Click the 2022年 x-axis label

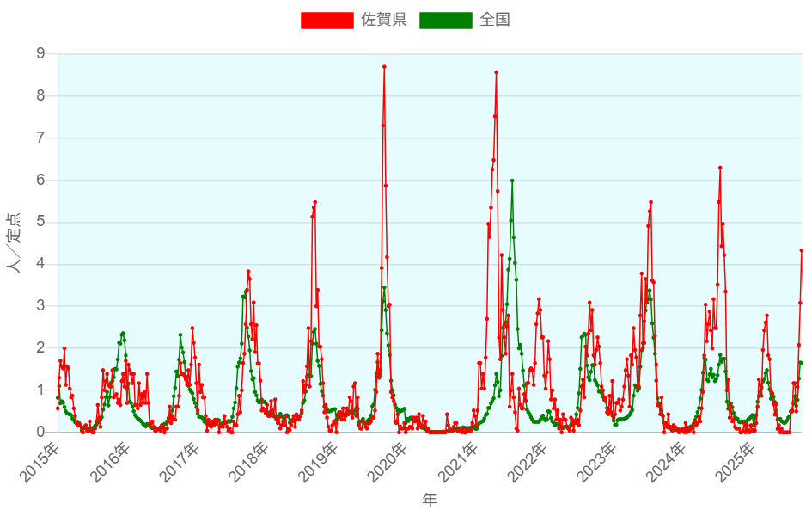(529, 462)
